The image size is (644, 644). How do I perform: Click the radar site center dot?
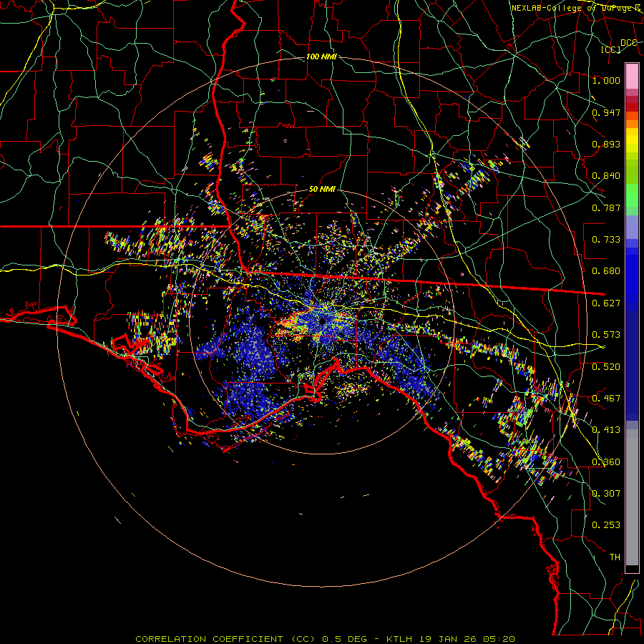coord(322,321)
